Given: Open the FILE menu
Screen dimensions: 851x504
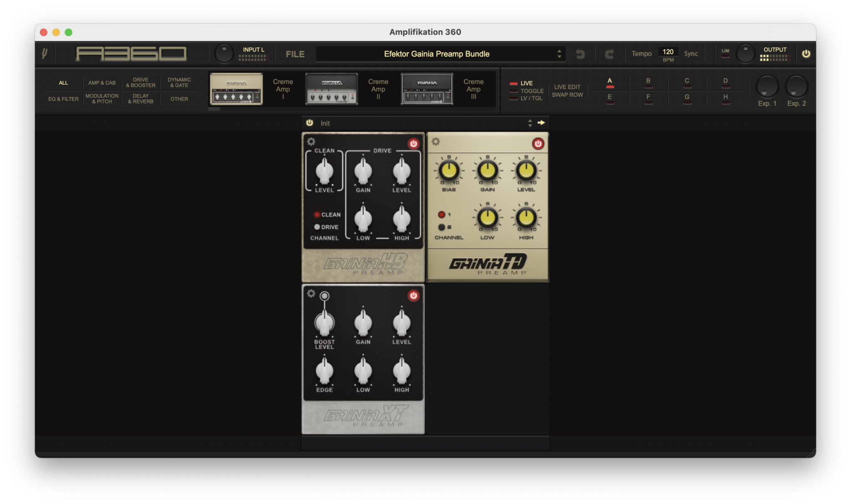Looking at the screenshot, I should (295, 54).
